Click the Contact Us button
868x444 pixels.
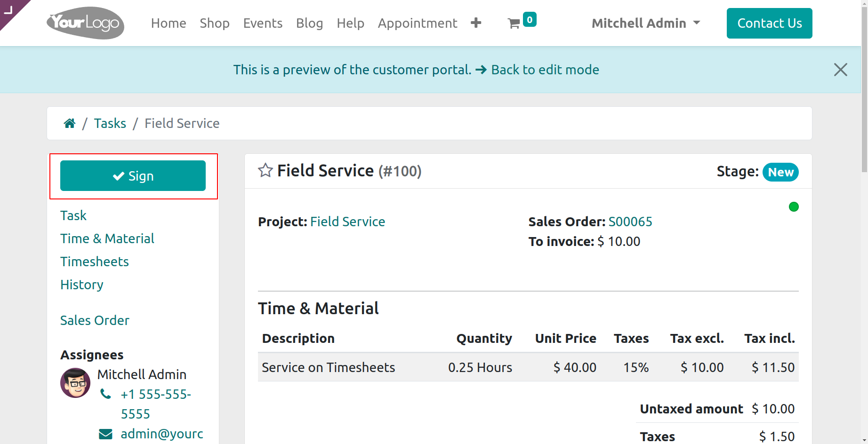coord(769,23)
